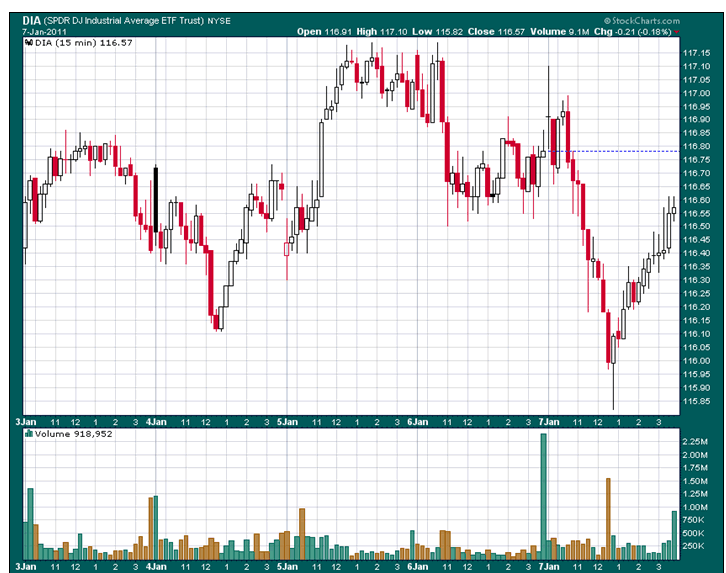726x573 pixels.
Task: Click the 116.80 price axis label
Action: click(696, 147)
